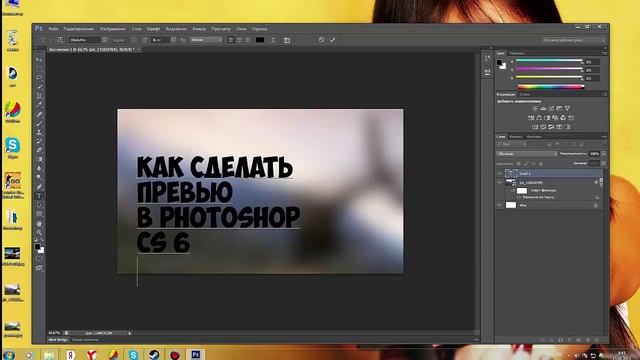Open the layer opacity slider arrow
Image resolution: width=640 pixels, height=360 pixels.
coord(603,154)
